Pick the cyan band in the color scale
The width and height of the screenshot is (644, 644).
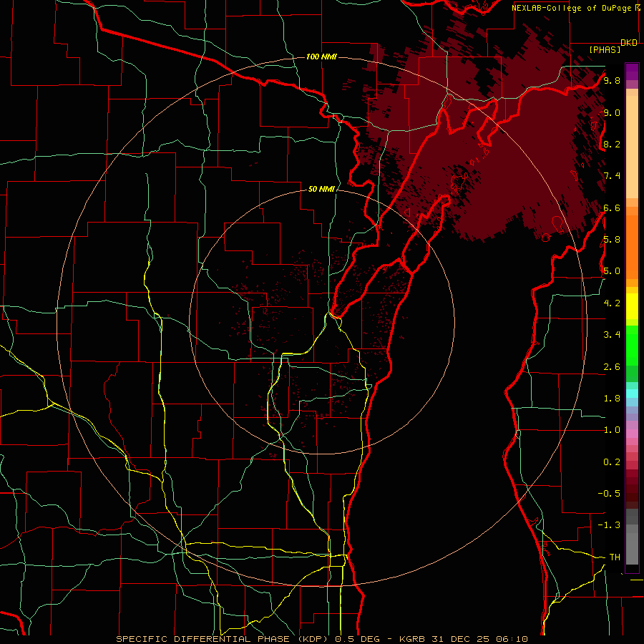click(x=632, y=394)
